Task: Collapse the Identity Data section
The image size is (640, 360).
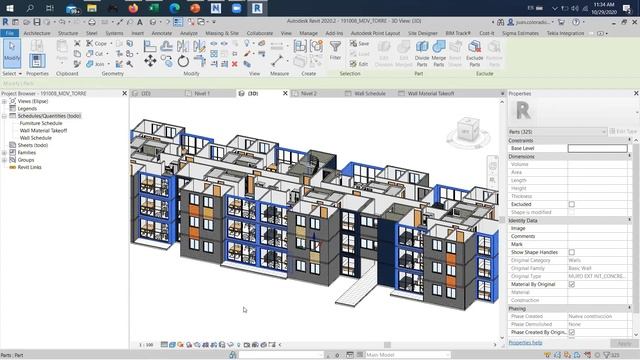Action: click(629, 220)
